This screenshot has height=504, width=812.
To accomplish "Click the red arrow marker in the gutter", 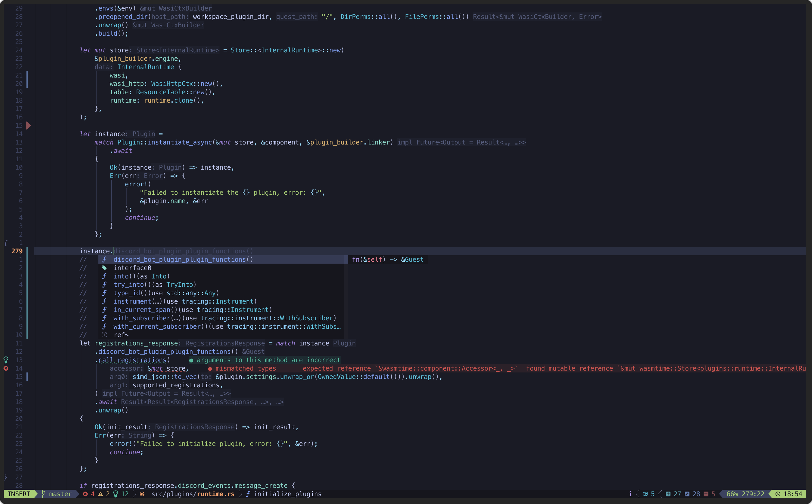I will (x=29, y=126).
